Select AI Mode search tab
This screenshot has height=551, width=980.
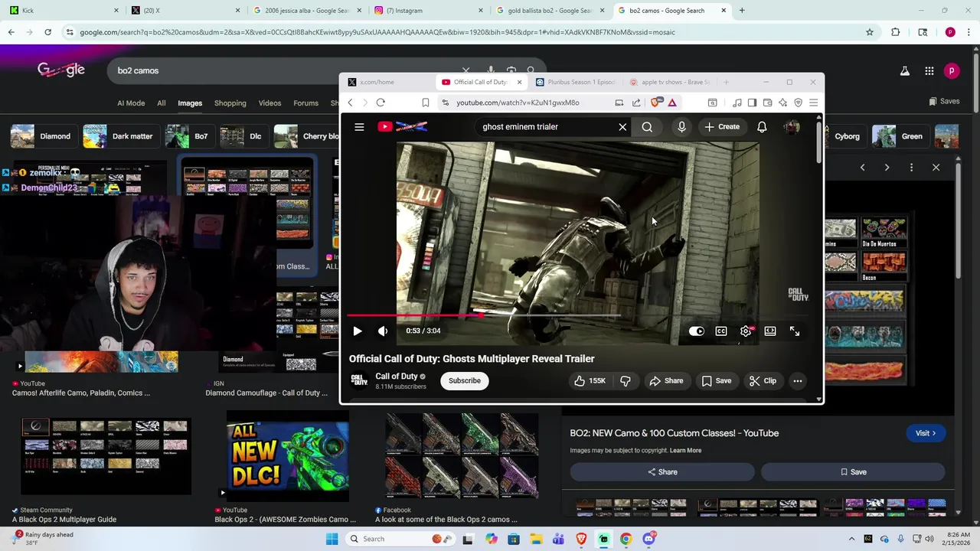[x=131, y=103]
